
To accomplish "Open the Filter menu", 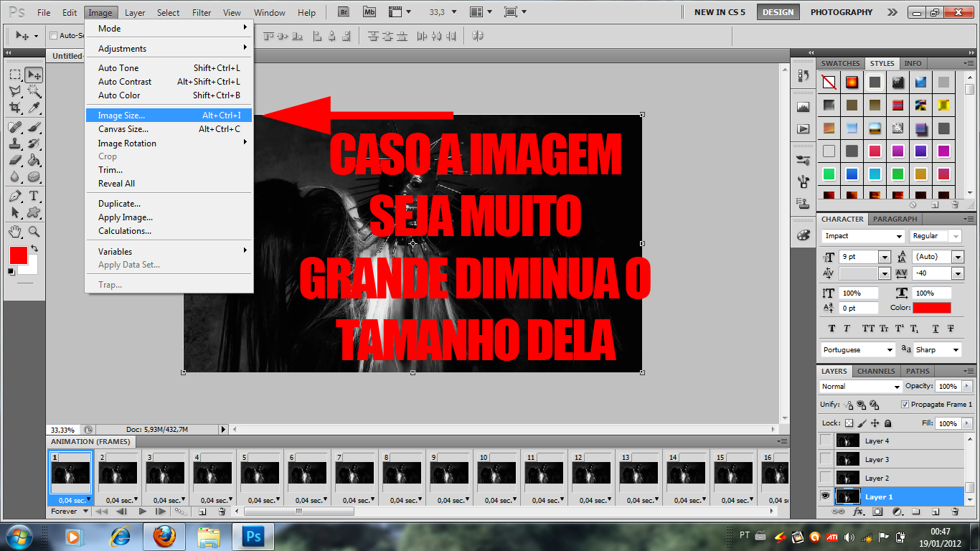I will [202, 12].
